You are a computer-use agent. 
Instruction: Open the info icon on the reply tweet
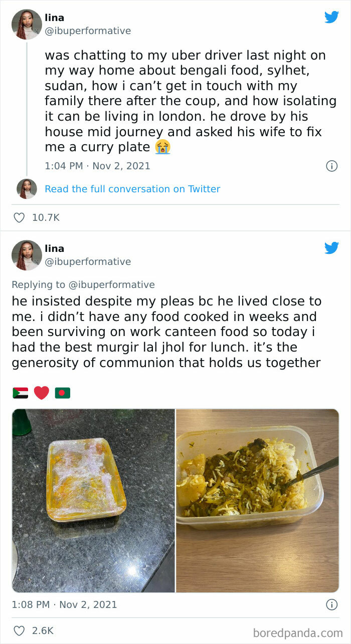coord(332,604)
